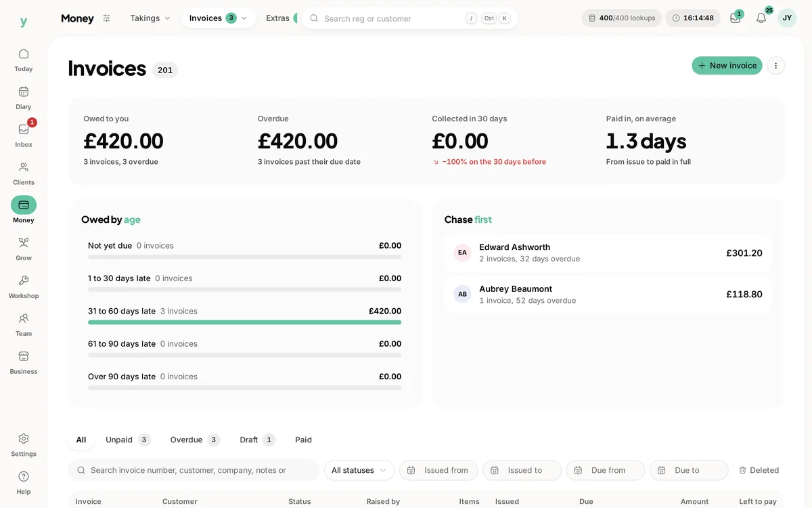
Task: Sort by the Left to pay column
Action: coord(758,501)
